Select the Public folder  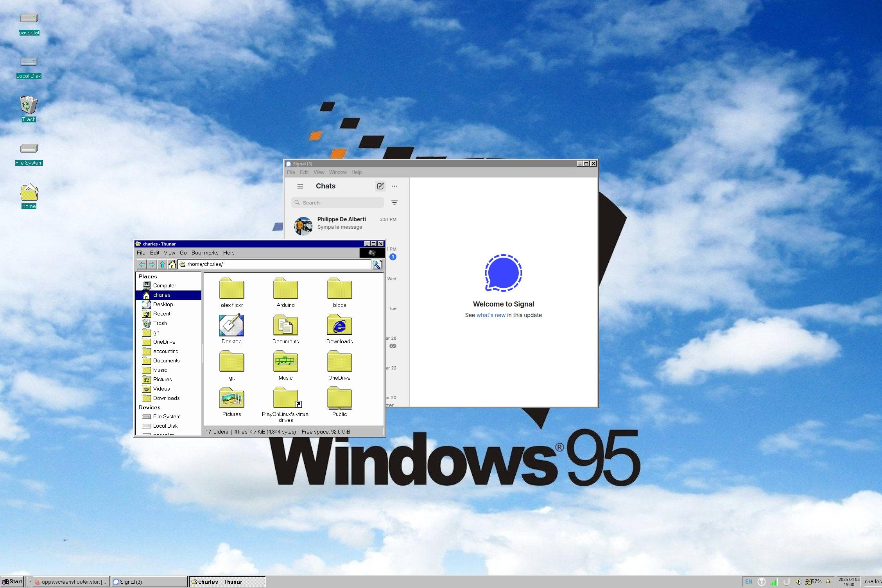coord(339,402)
